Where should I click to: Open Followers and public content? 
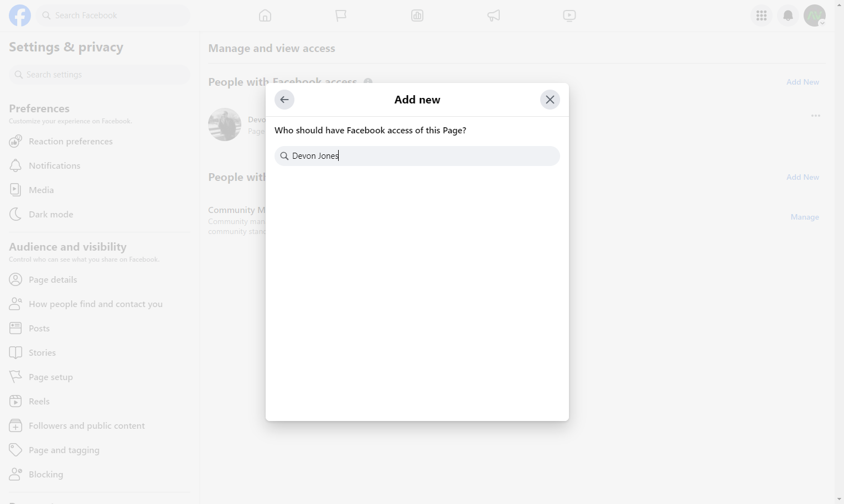click(x=100, y=426)
